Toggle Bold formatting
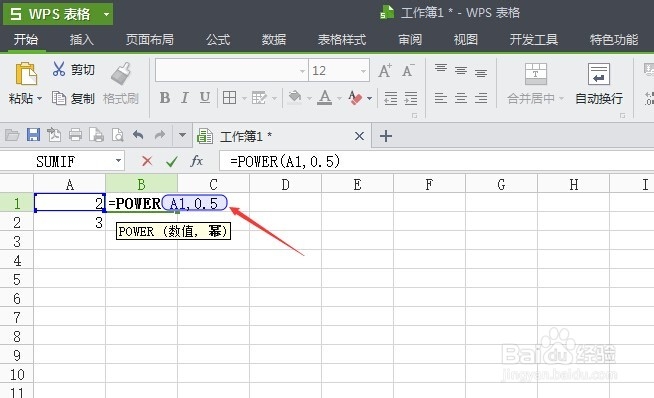This screenshot has width=654, height=398. 165,98
